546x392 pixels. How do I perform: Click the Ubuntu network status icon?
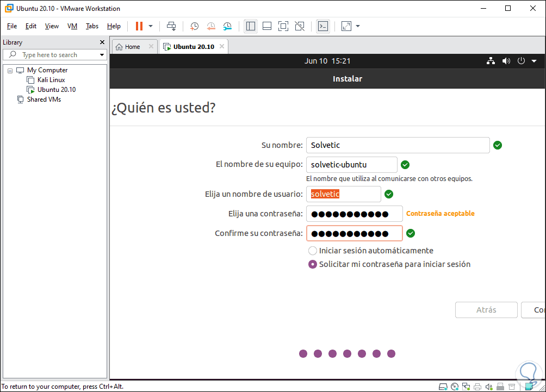(491, 61)
